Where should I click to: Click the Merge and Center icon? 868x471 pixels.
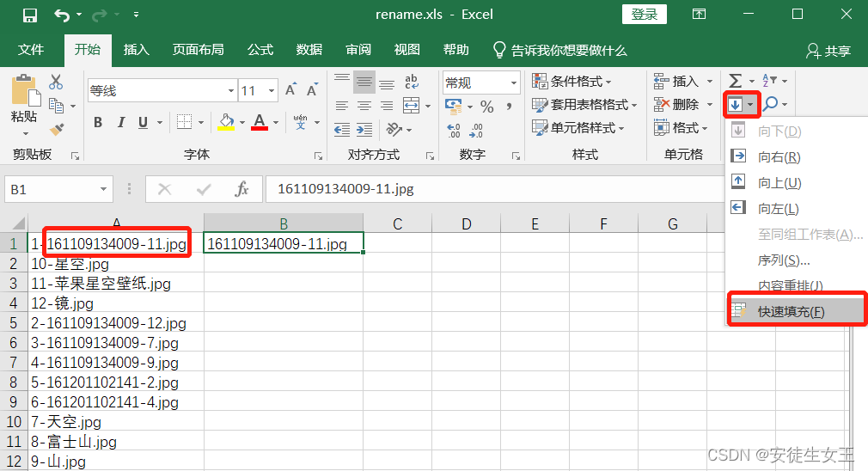click(x=412, y=105)
